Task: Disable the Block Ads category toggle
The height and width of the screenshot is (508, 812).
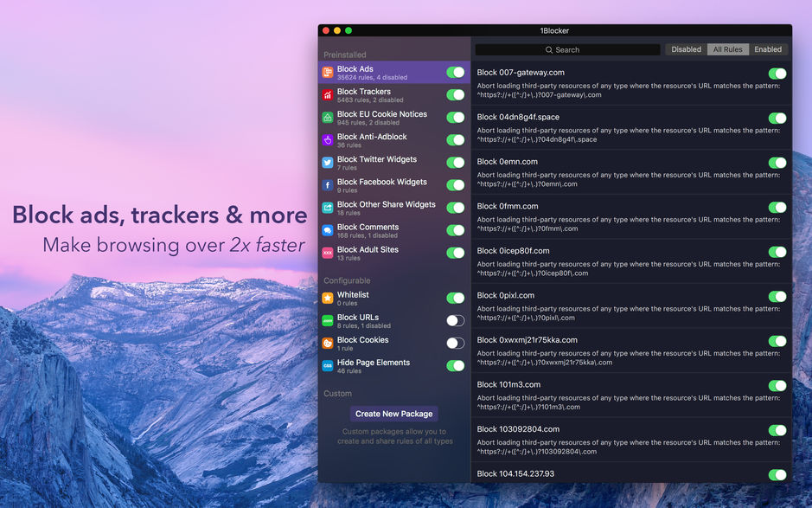Action: 456,73
